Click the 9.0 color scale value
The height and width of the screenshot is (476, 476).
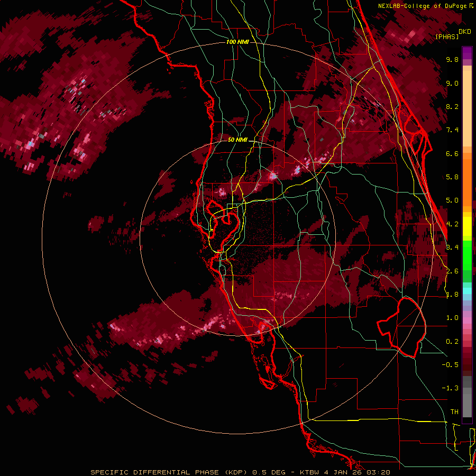(452, 83)
